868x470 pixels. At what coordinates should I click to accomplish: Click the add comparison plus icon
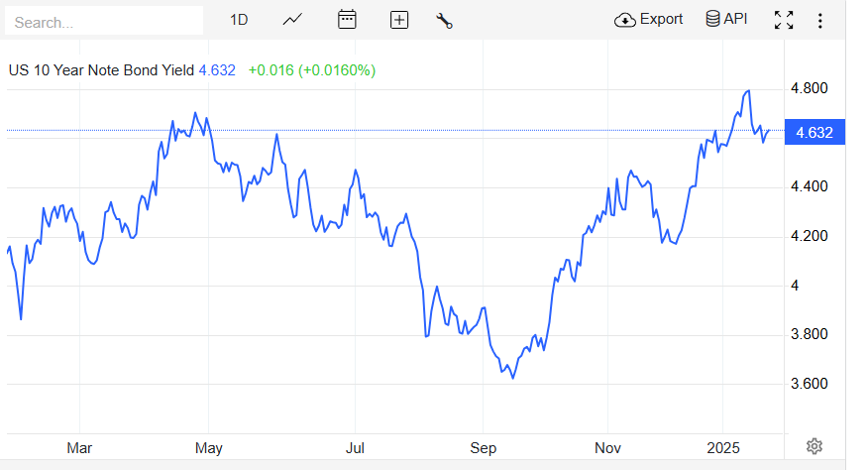399,21
